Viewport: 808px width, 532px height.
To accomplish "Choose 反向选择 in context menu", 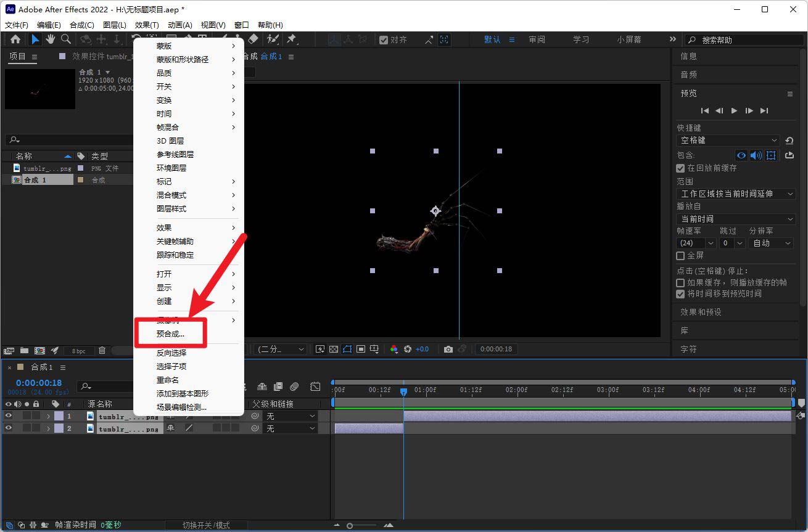I will pos(171,353).
